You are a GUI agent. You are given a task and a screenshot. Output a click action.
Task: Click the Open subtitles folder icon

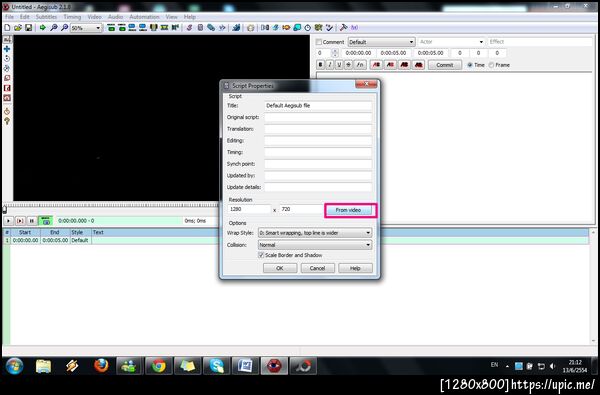(18, 28)
